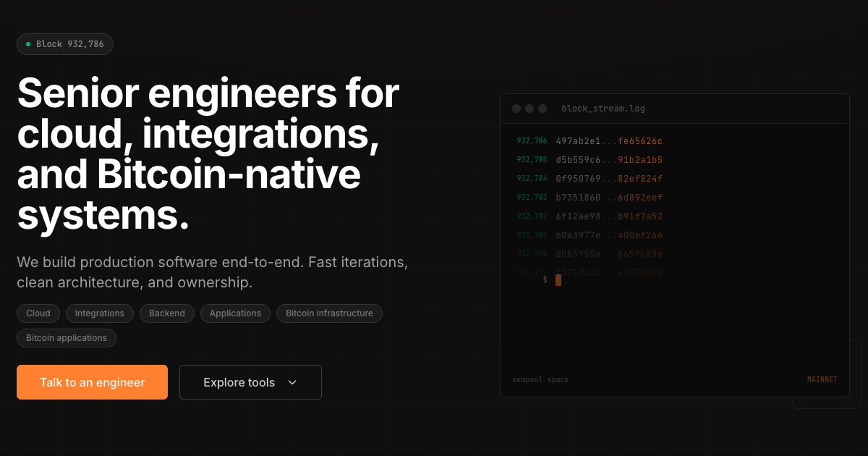Select the green 932,785 block number in the log
This screenshot has width=868, height=456.
point(532,160)
